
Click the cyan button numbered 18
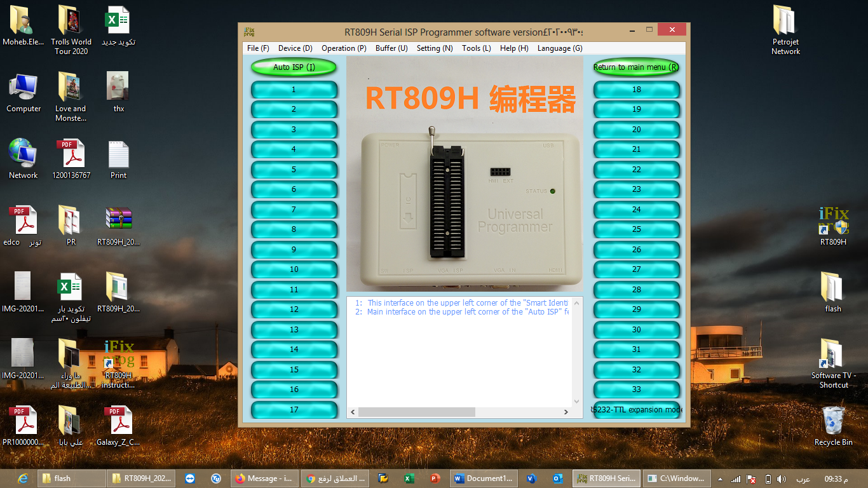pos(636,90)
